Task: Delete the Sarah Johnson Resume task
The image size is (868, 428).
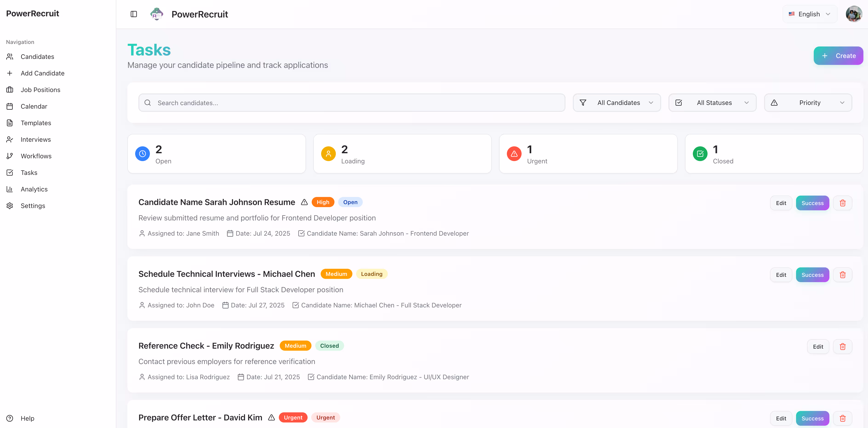Action: [x=842, y=203]
